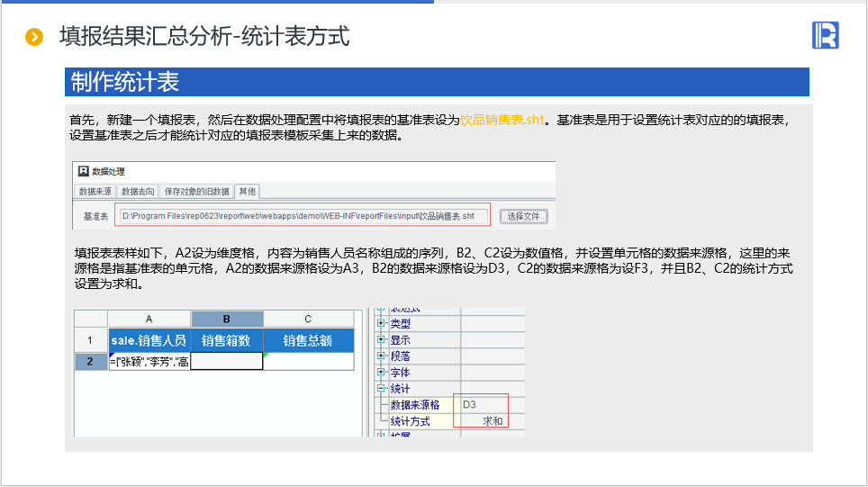Screen dimensions: 868x487
Task: Click cell A2 containing the ["张颖","李芳" list
Action: [149, 362]
